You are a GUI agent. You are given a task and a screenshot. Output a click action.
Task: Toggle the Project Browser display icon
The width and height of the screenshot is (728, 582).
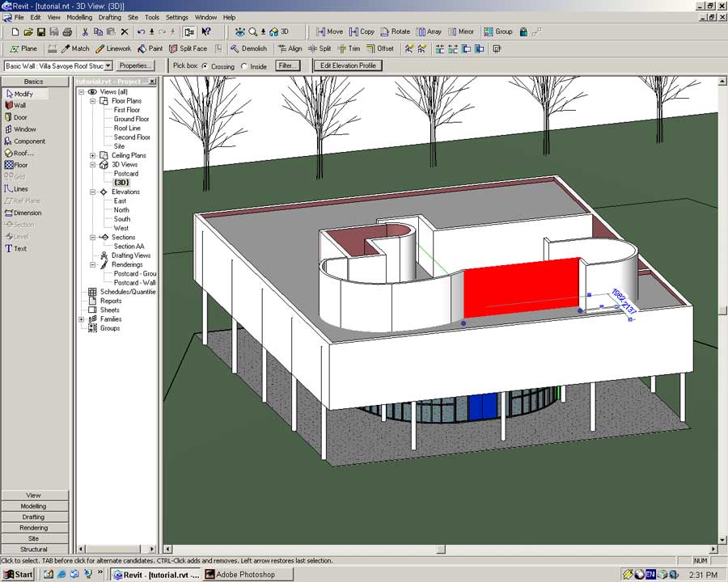189,32
